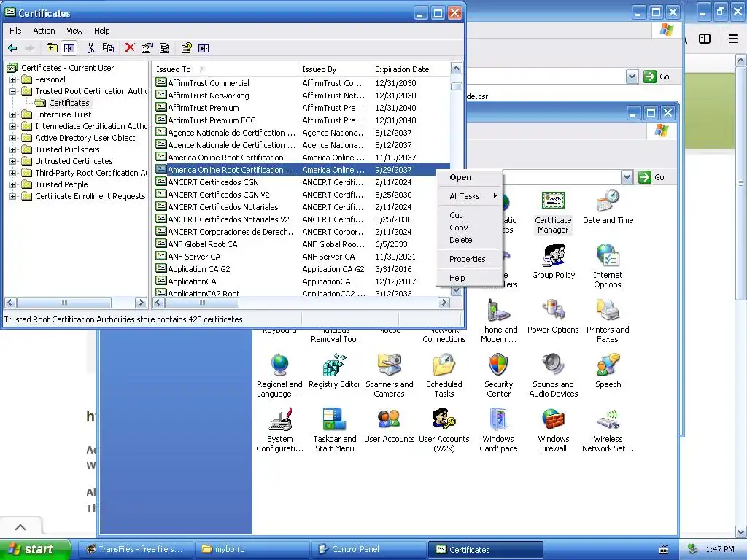Expand the Enterprise Trust node
The height and width of the screenshot is (560, 747).
tap(13, 114)
